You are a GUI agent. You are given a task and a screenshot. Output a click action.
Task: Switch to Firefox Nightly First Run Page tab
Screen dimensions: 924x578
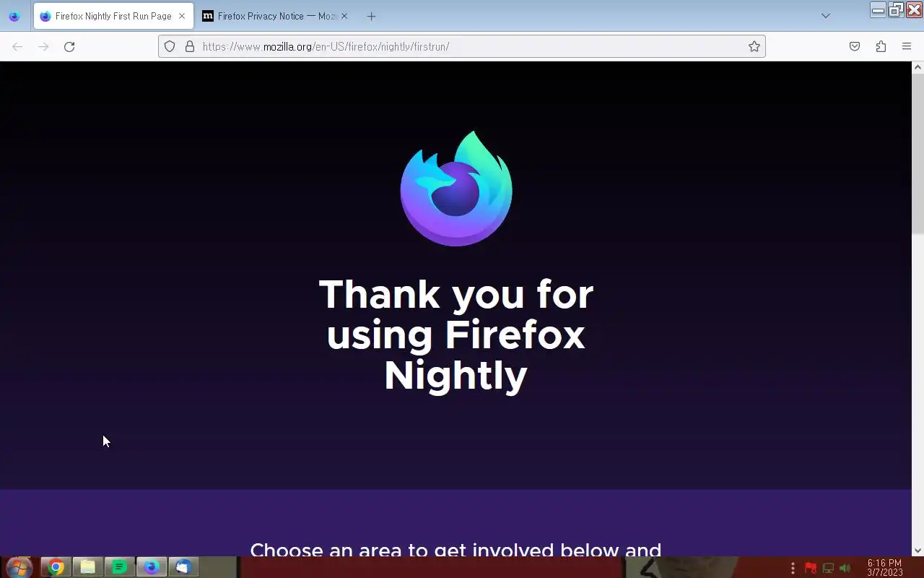113,16
